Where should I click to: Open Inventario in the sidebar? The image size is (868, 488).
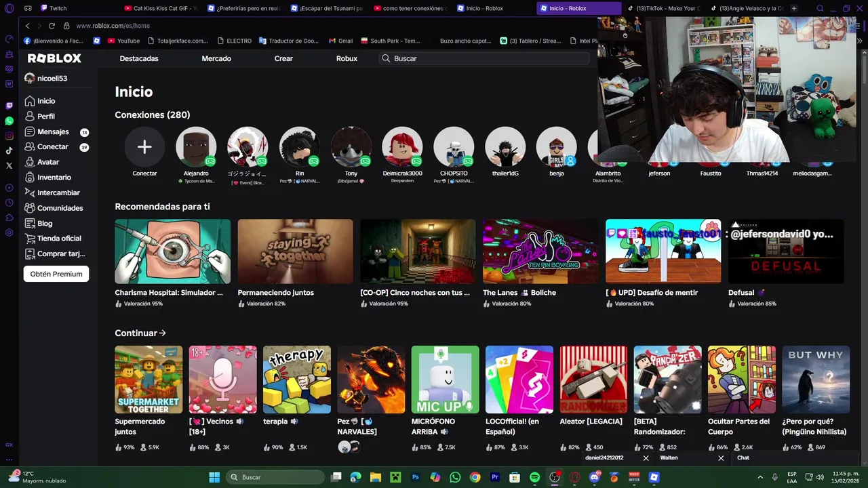54,178
